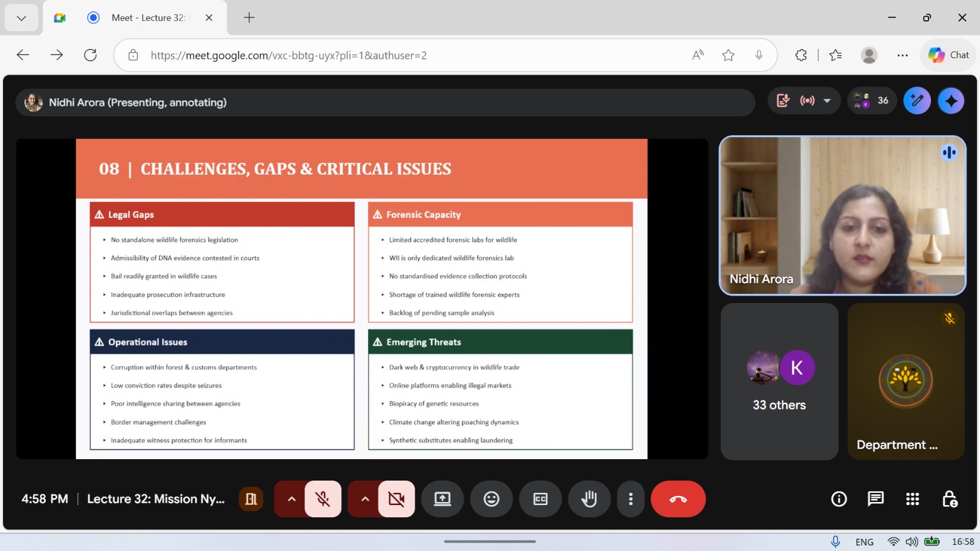Turn on the camera toggle
Screen dimensions: 980x551
(396, 499)
